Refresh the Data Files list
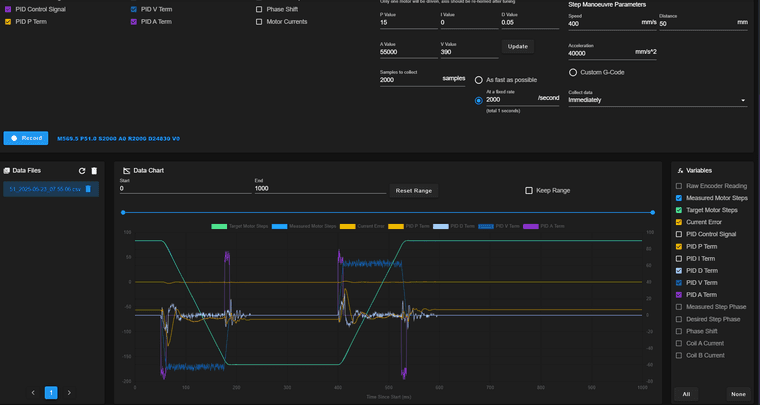This screenshot has height=405, width=760. 82,171
